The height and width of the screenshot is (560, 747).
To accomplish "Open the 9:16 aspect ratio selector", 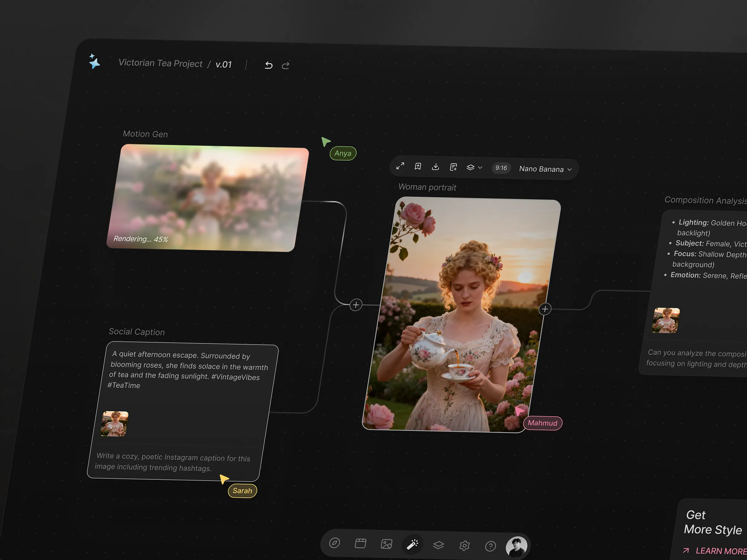I will click(x=501, y=168).
